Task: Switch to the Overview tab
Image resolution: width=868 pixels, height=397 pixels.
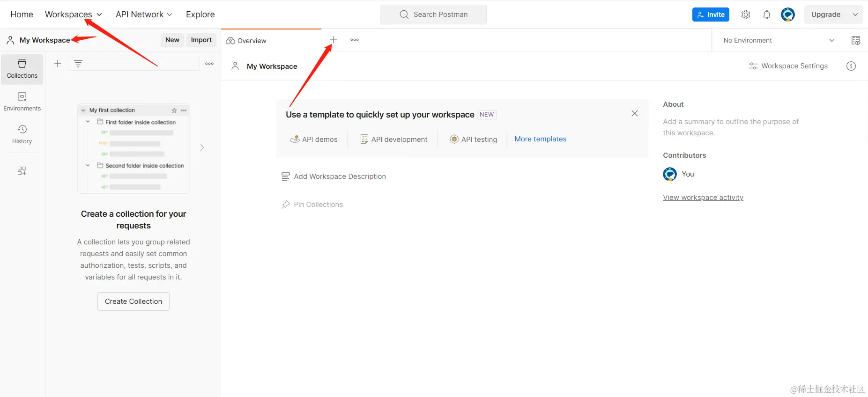Action: (x=271, y=41)
